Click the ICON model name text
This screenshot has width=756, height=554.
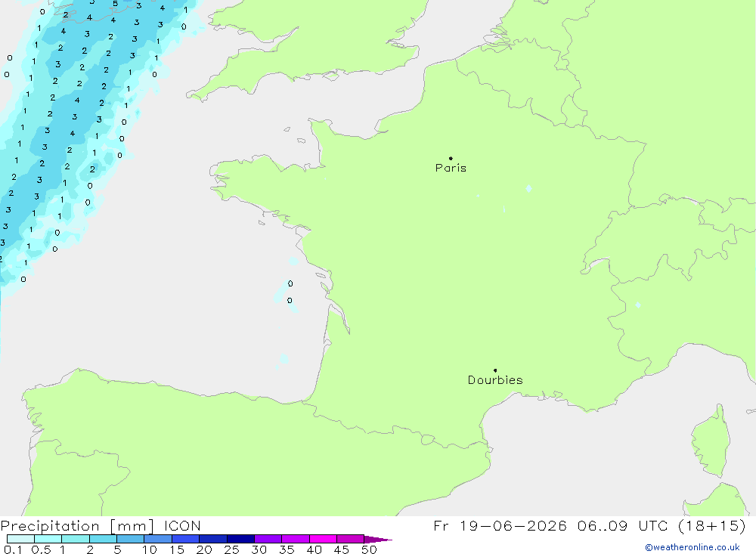[182, 525]
